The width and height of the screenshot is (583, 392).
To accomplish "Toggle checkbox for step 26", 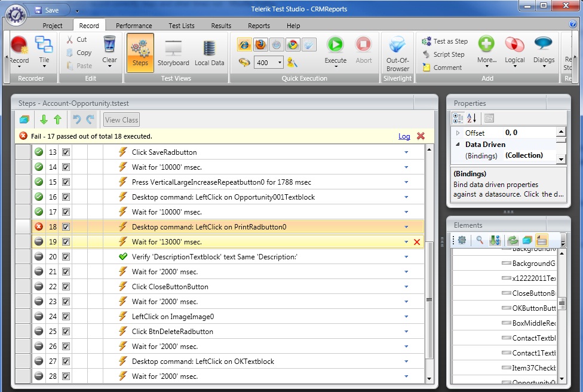I will 66,346.
